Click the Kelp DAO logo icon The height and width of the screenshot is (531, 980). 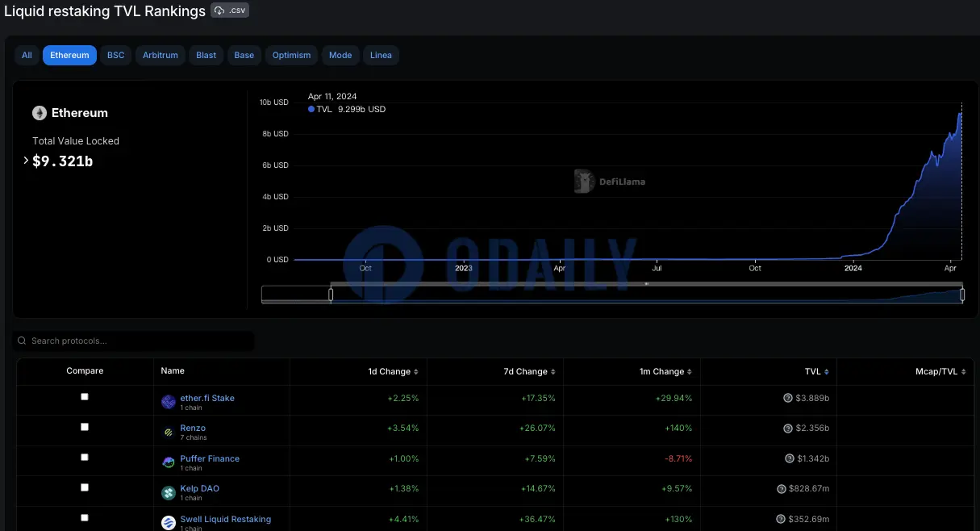[x=168, y=493]
